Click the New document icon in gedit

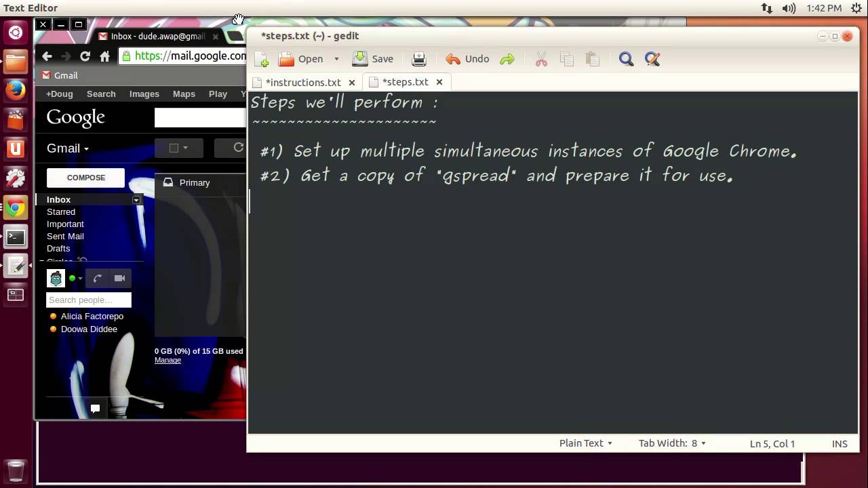point(261,60)
